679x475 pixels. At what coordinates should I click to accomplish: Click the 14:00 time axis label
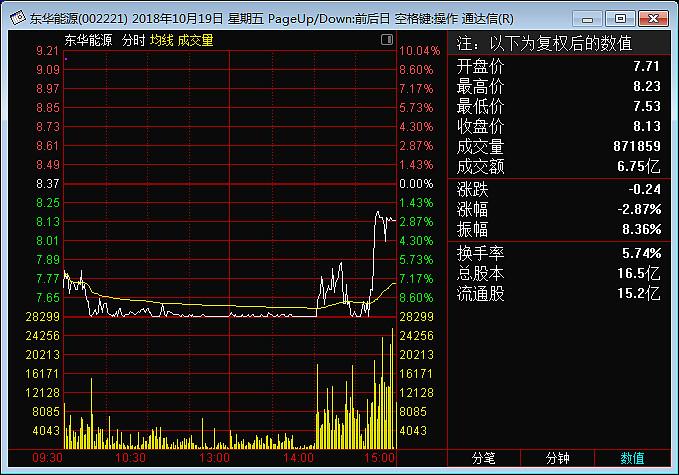click(298, 458)
